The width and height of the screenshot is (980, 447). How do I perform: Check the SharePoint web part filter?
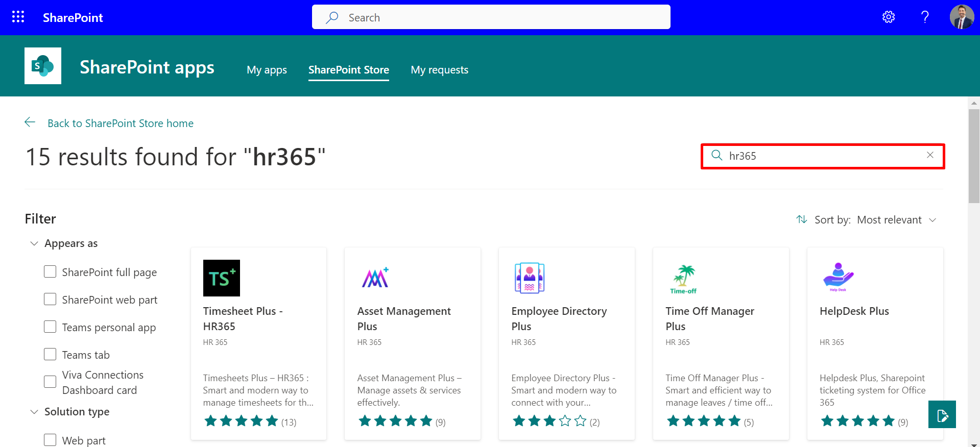50,299
